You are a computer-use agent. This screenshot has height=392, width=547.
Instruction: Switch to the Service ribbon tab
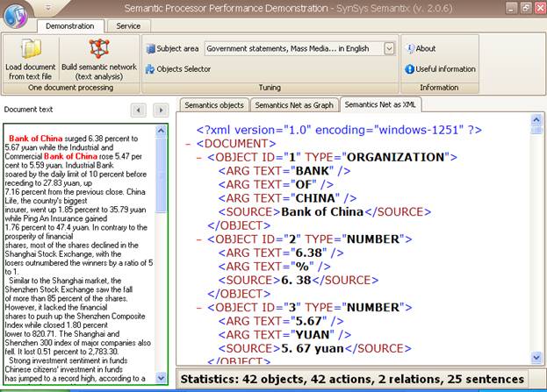[x=128, y=26]
